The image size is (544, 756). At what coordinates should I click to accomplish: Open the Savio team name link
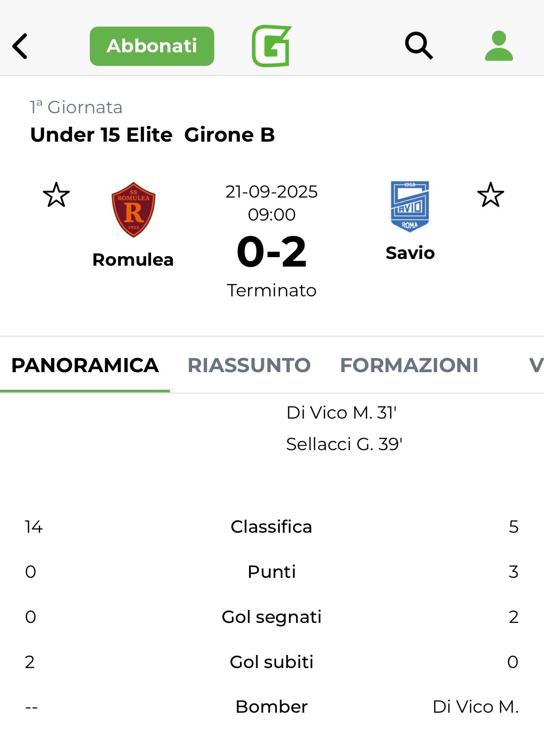[x=410, y=253]
